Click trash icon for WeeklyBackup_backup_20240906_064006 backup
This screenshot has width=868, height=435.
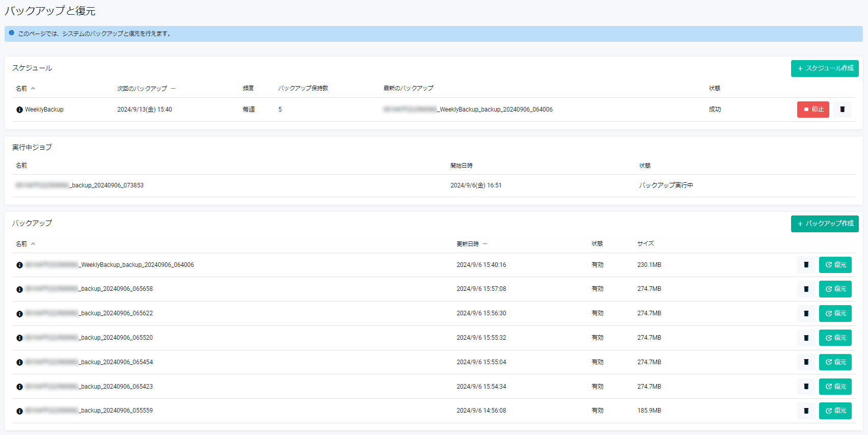(806, 265)
